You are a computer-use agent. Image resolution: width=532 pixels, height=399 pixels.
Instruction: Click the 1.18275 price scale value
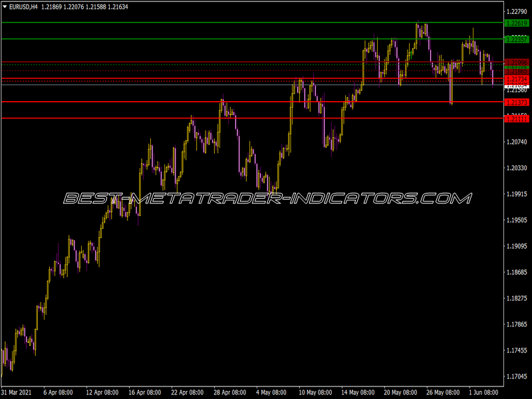point(517,298)
